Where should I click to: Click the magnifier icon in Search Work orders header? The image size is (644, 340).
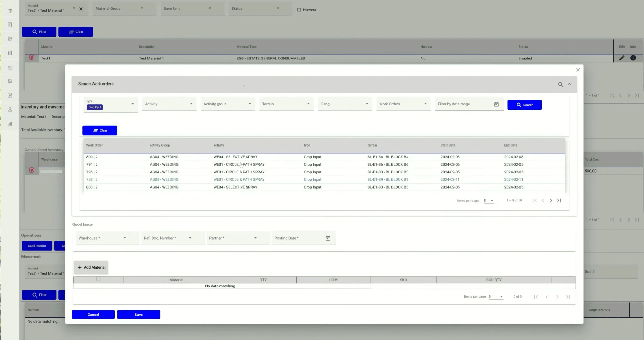(560, 84)
